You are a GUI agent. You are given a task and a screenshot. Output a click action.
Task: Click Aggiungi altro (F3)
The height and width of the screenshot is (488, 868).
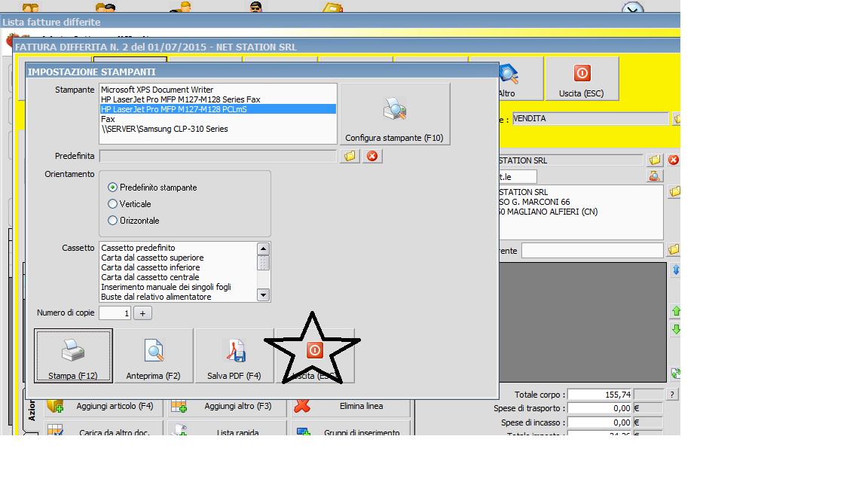click(228, 407)
